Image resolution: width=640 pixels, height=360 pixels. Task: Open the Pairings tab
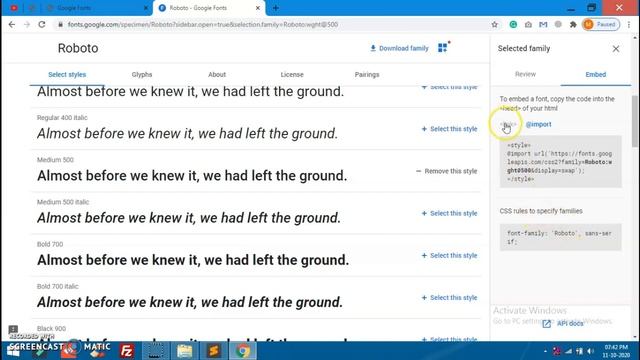tap(367, 74)
